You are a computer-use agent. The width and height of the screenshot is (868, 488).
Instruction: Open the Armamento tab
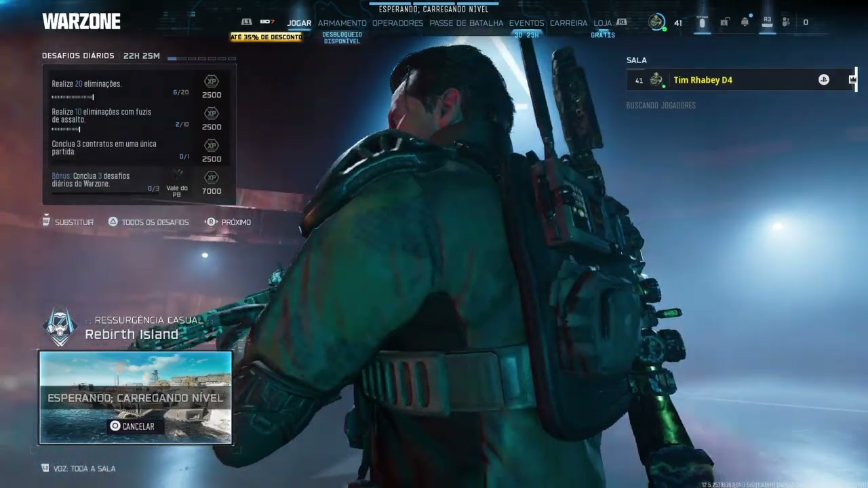click(342, 23)
